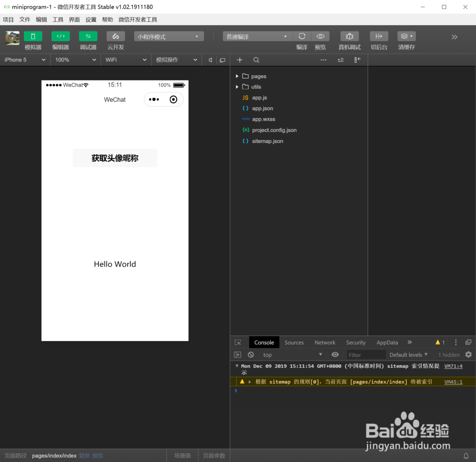Open the three-dots more options in file panel
The width and height of the screenshot is (476, 462).
324,60
